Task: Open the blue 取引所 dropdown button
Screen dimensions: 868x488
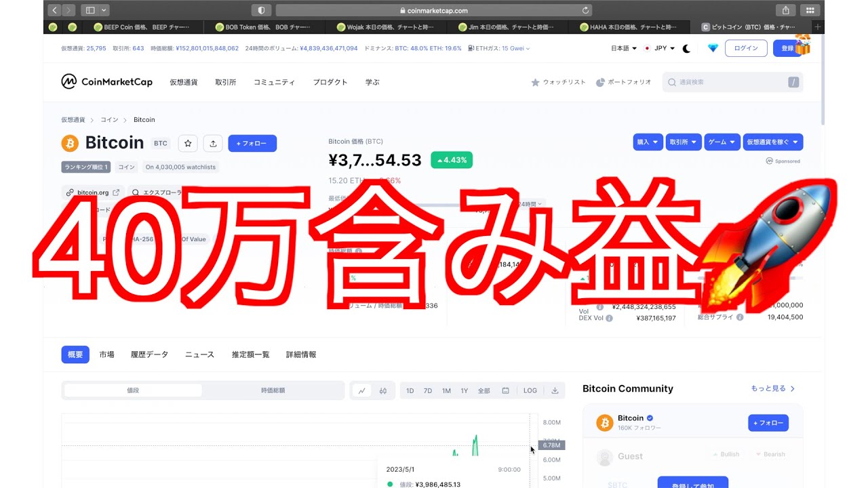Action: pos(684,142)
